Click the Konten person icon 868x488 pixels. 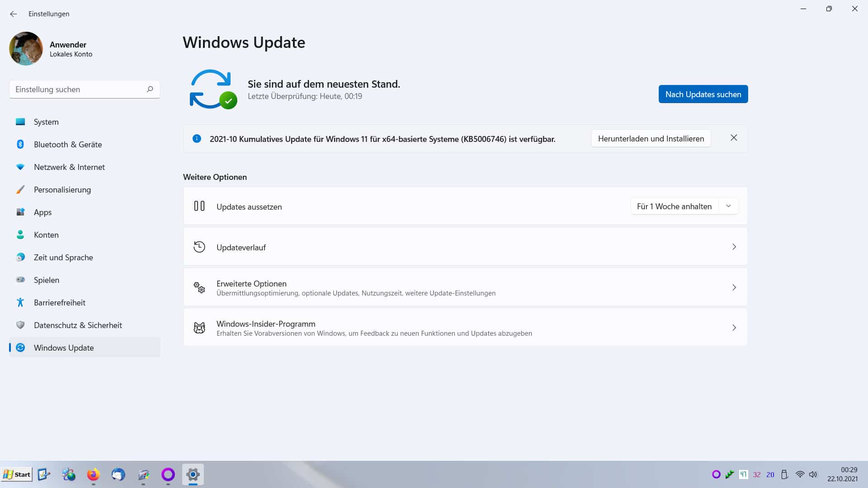20,235
